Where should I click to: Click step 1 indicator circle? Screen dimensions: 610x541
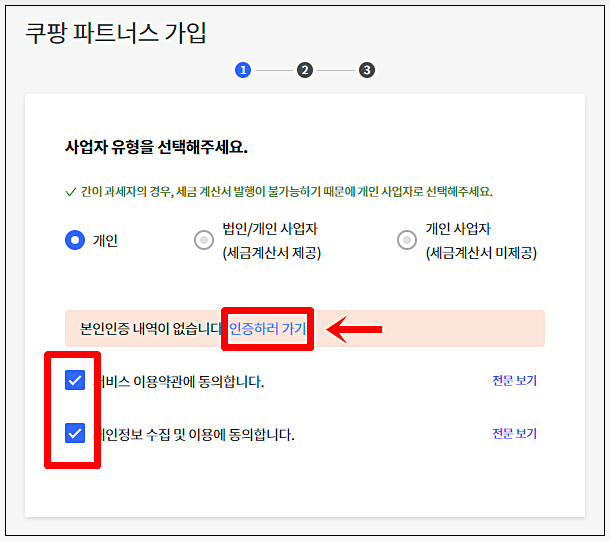coord(243,70)
